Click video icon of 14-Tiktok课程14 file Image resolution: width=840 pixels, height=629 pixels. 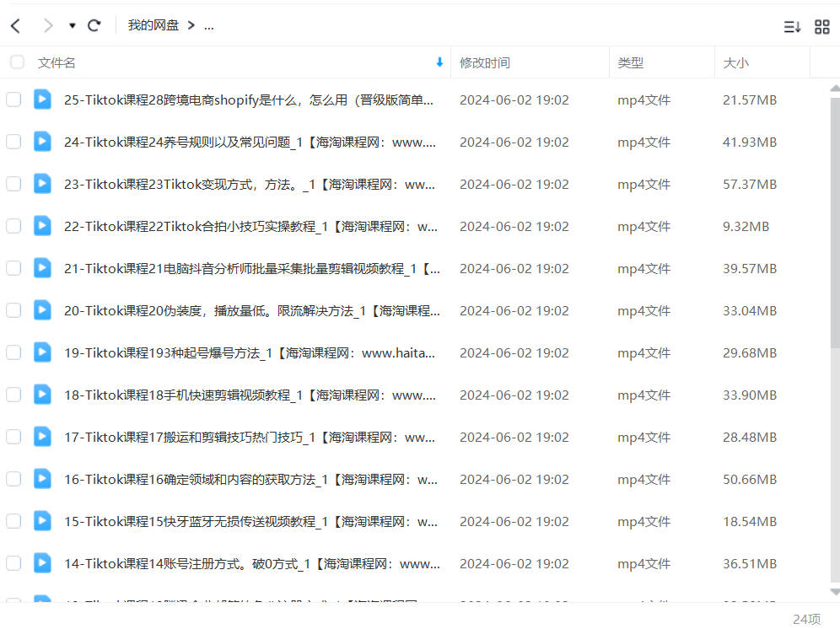(42, 563)
